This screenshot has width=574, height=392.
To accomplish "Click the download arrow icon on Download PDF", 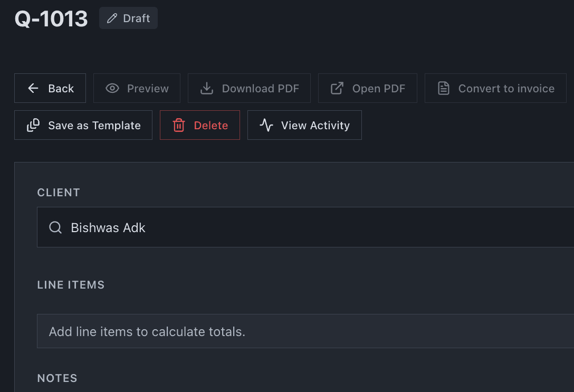I will [x=207, y=88].
